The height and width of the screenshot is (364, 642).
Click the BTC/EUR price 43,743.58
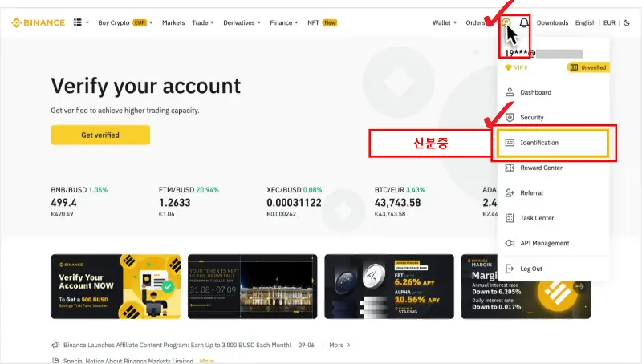click(x=397, y=203)
